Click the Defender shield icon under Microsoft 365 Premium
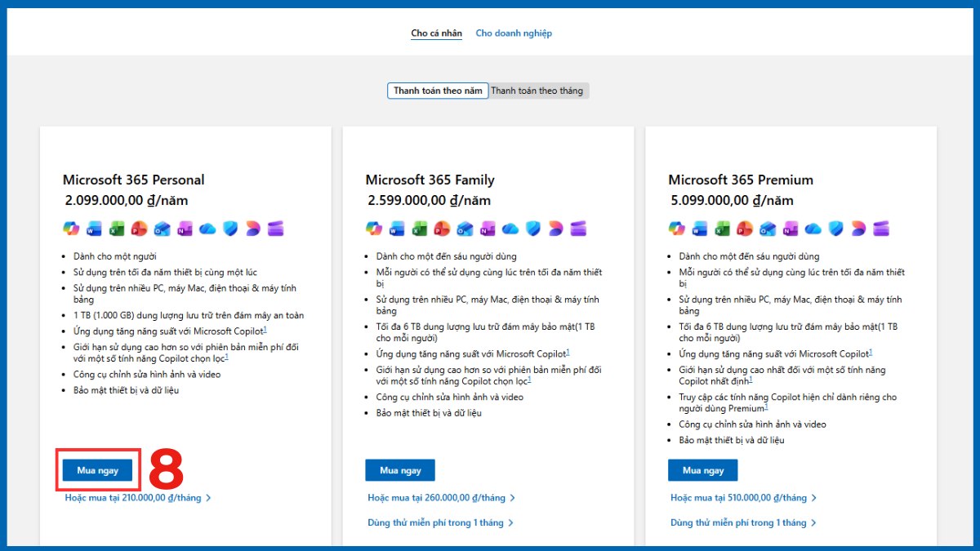 (836, 228)
